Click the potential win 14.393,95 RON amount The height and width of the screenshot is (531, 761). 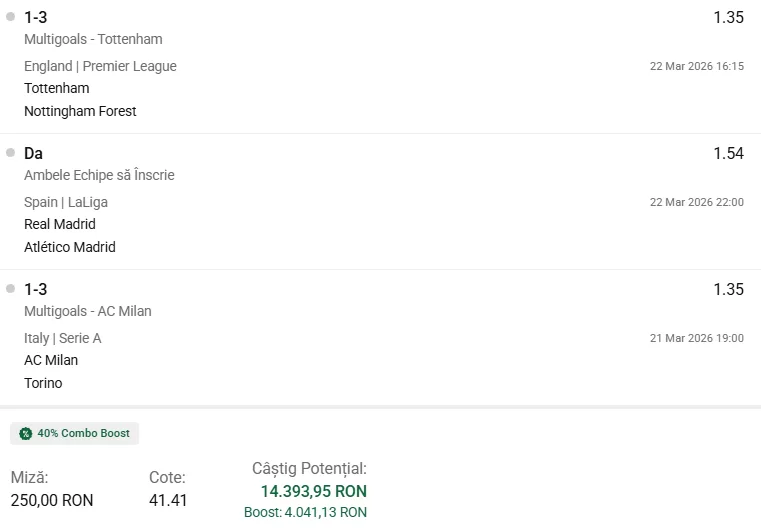tap(314, 491)
